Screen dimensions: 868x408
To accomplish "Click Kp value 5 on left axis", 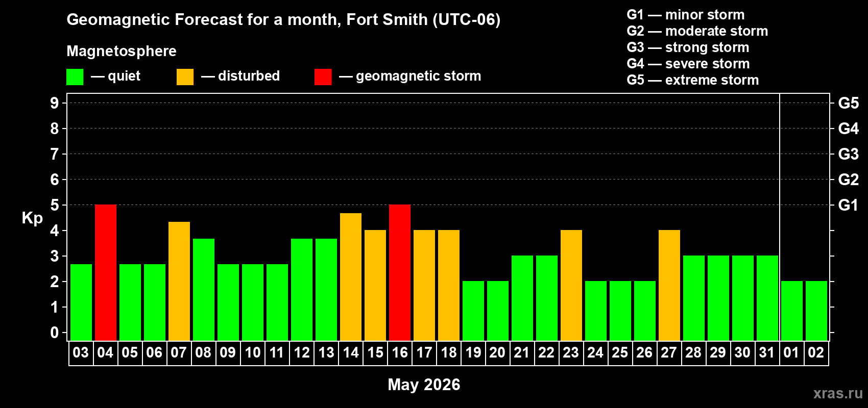I will (x=55, y=205).
